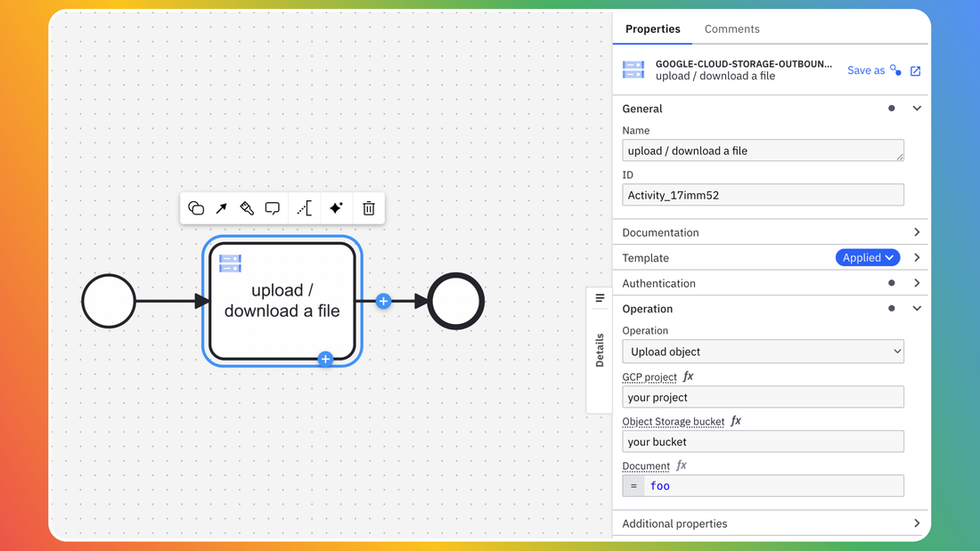Expand the Authentication section
The image size is (980, 551).
917,283
